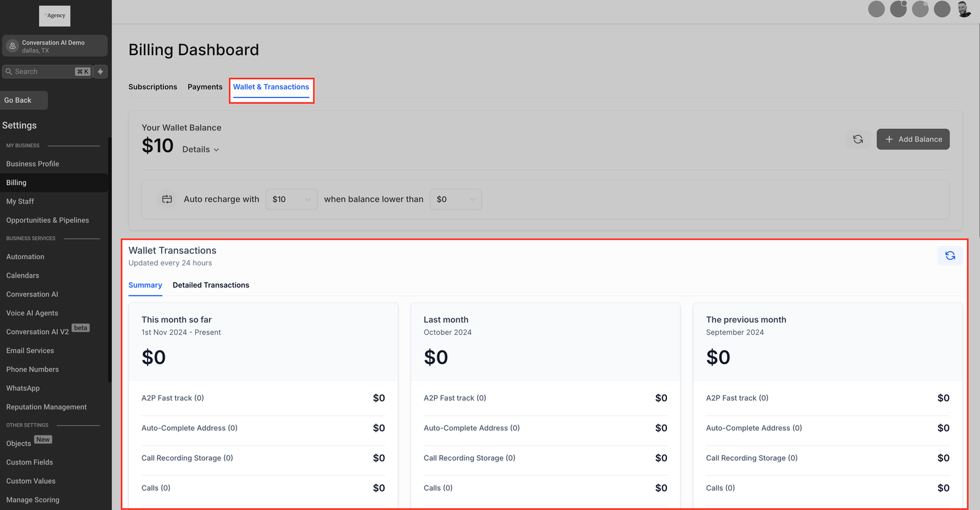Click the Agency logo

[55, 16]
